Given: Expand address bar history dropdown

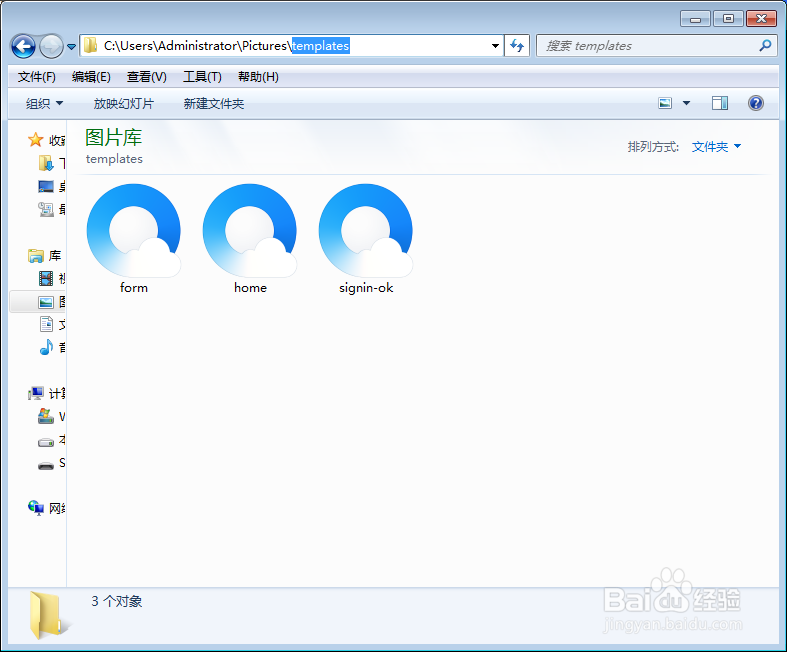Looking at the screenshot, I should [495, 46].
